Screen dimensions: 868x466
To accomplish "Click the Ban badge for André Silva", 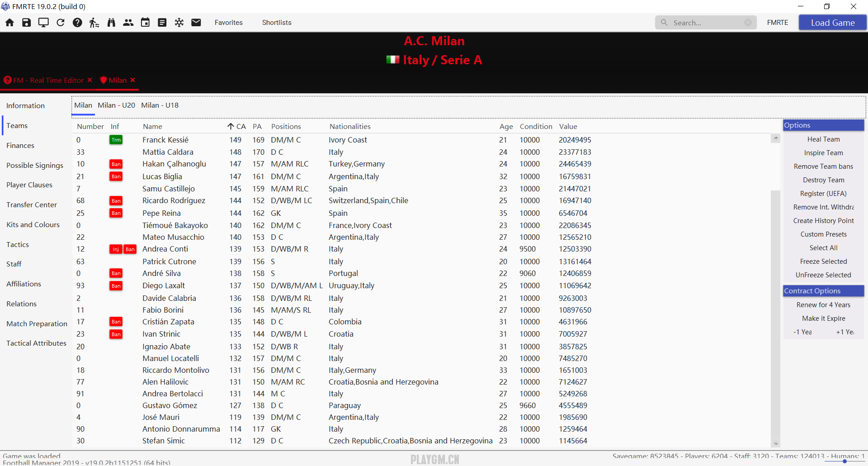I will (x=116, y=273).
